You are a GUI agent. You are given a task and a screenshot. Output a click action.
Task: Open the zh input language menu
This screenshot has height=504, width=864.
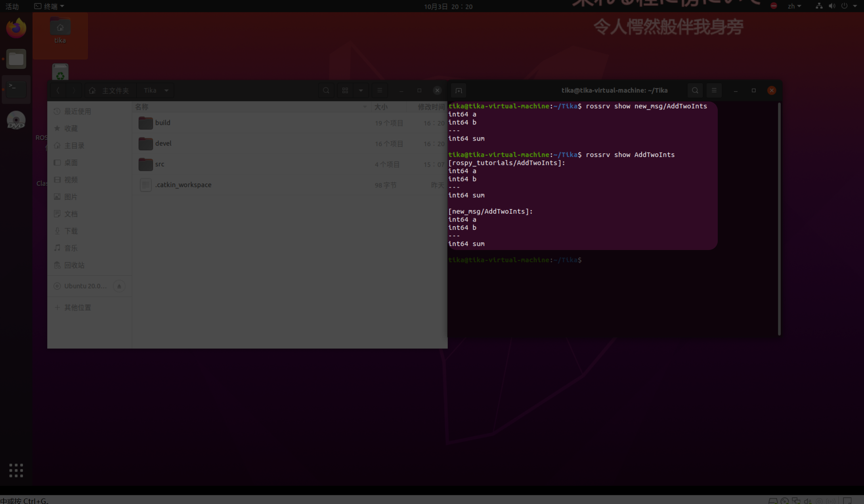tap(794, 6)
